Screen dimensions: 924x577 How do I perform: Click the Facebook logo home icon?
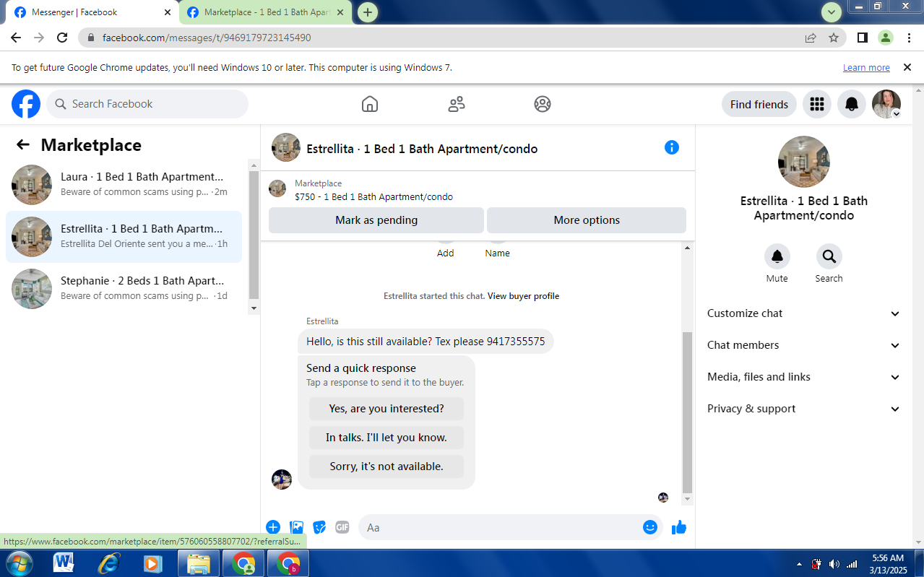pos(26,104)
